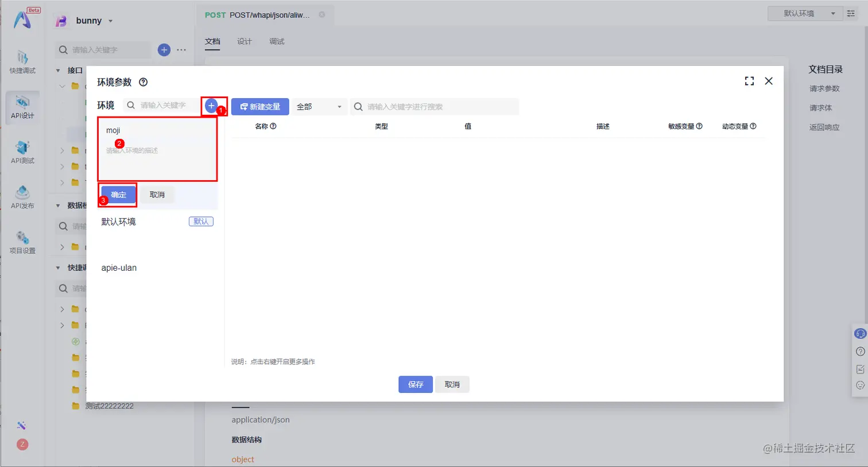Screen dimensions: 868x467
Task: Jump to 返回响应 in 文档目录
Action: 824,127
